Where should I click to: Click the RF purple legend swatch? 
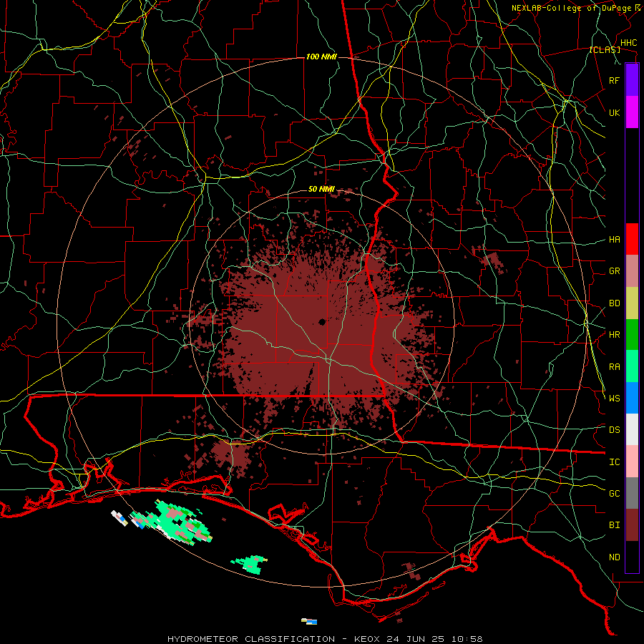coord(632,80)
